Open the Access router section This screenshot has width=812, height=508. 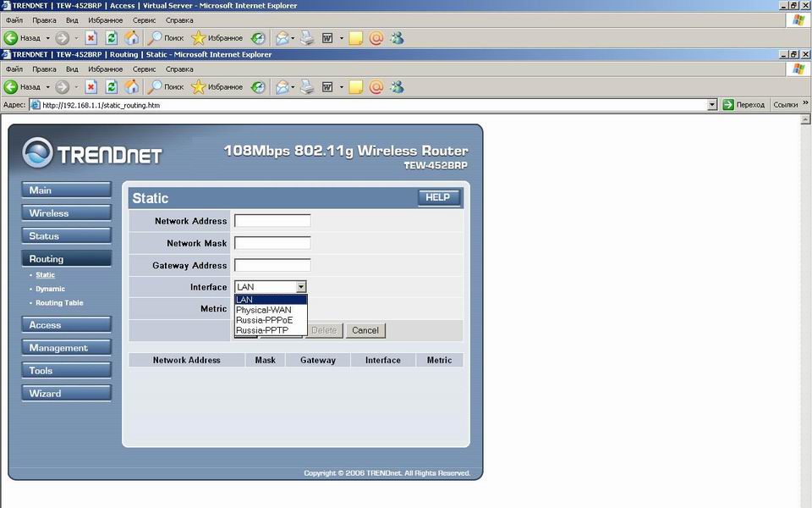(66, 325)
